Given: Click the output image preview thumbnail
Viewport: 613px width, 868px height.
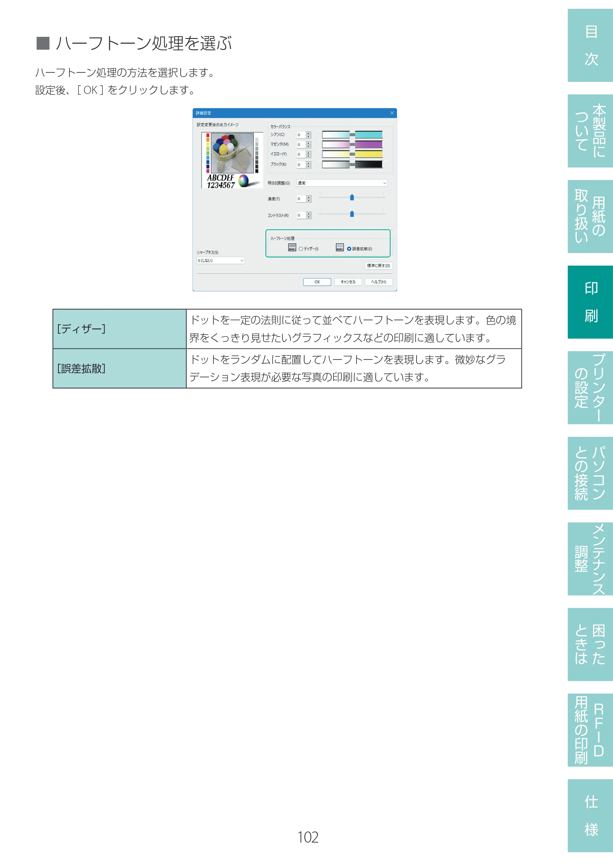Looking at the screenshot, I should pos(232,160).
